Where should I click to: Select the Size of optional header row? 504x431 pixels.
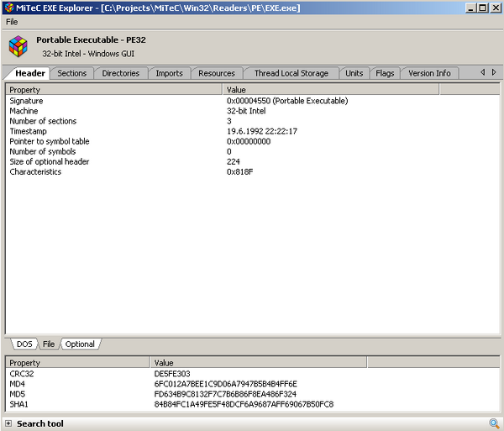(x=252, y=161)
